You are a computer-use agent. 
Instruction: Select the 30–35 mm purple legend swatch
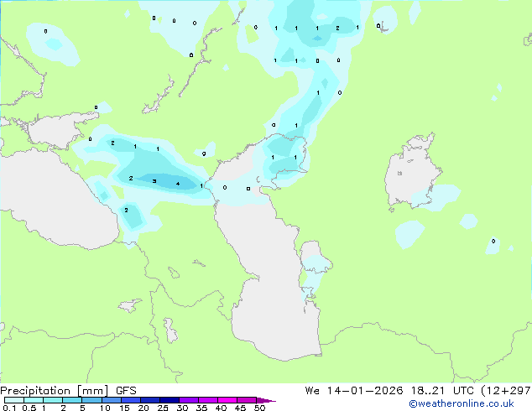point(189,400)
